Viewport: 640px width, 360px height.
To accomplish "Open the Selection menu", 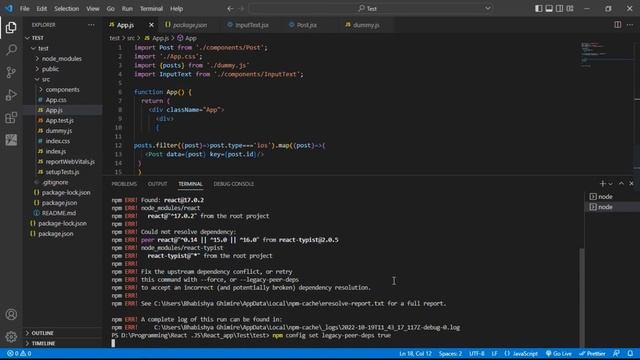I will [67, 8].
